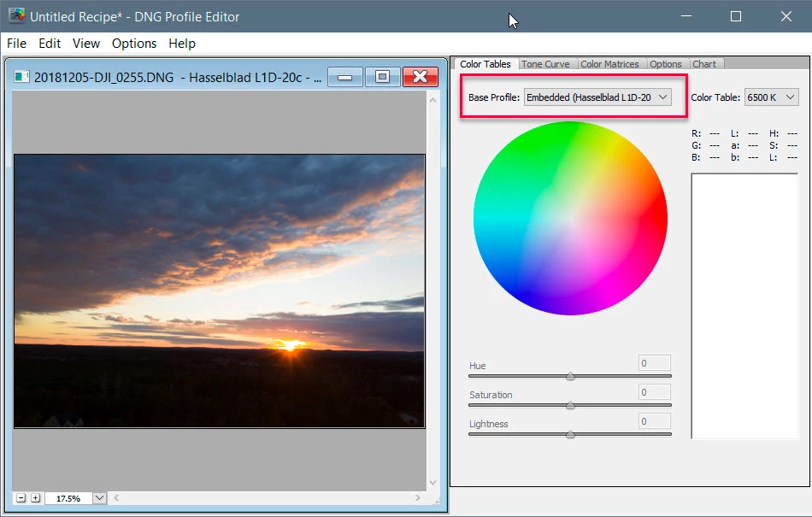
Task: Maximize the DNG Profile Editor main window
Action: (735, 16)
